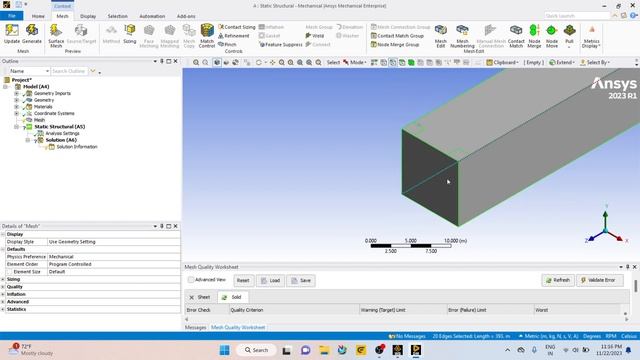640x360 pixels.
Task: Click the Windows Start button
Action: (x=224, y=350)
